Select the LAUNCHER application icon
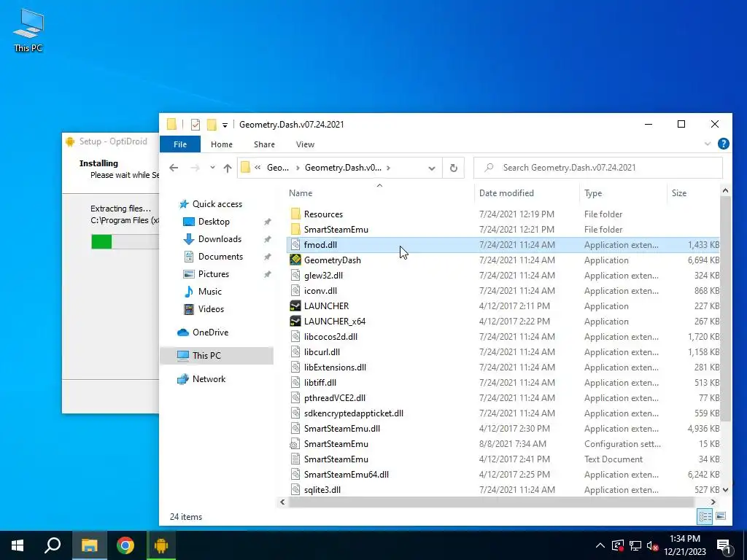The image size is (747, 560). point(295,306)
